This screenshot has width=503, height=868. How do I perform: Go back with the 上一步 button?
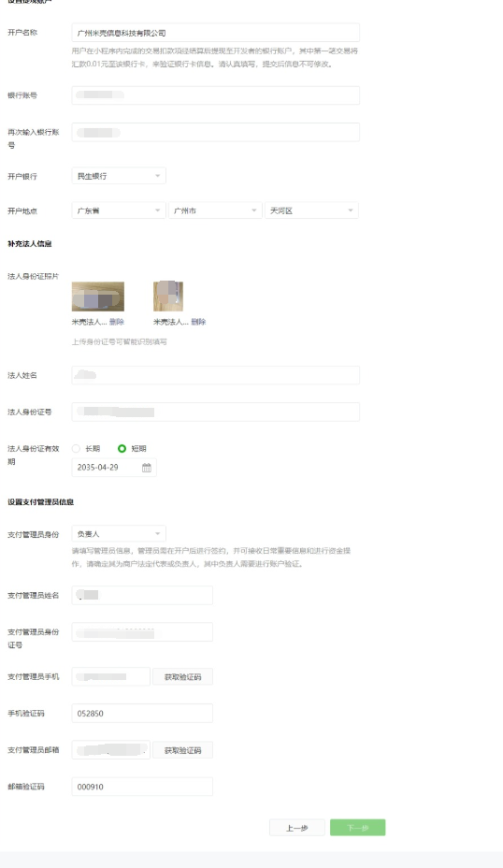point(296,828)
